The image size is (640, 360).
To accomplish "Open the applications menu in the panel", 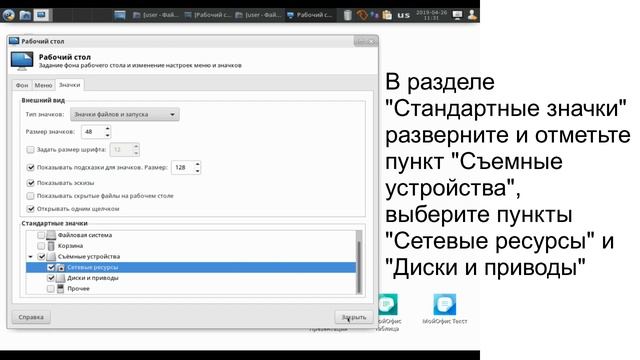I will 9,15.
